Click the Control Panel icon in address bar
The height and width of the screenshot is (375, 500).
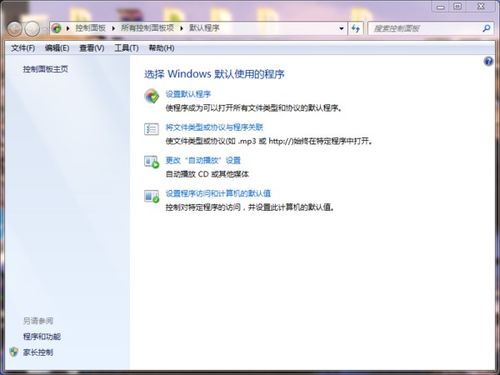pyautogui.click(x=57, y=28)
